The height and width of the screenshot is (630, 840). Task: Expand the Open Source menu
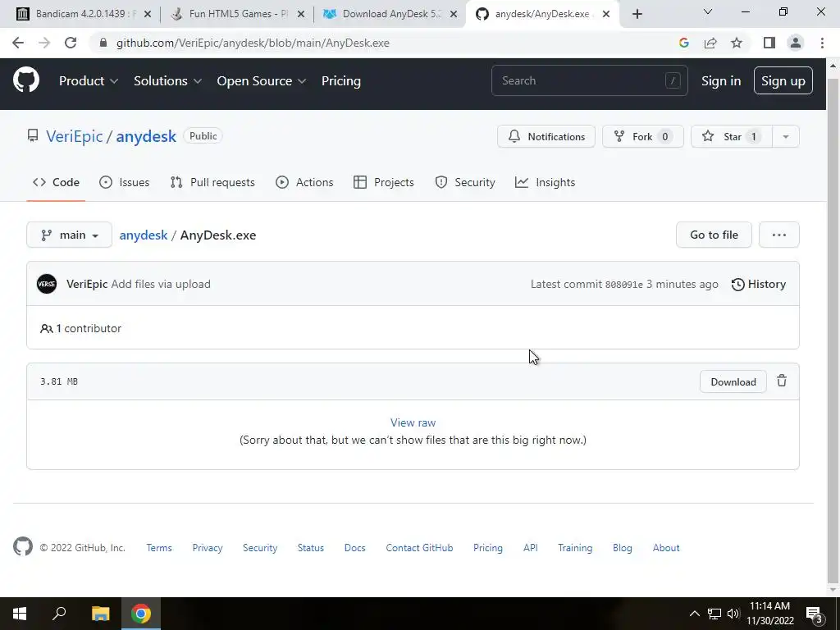[x=262, y=81]
